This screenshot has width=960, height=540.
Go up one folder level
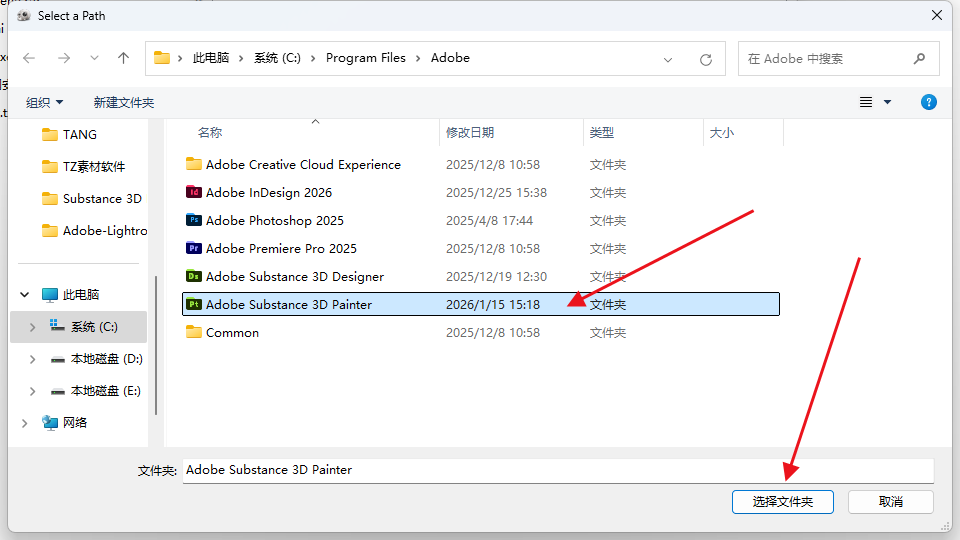(124, 58)
